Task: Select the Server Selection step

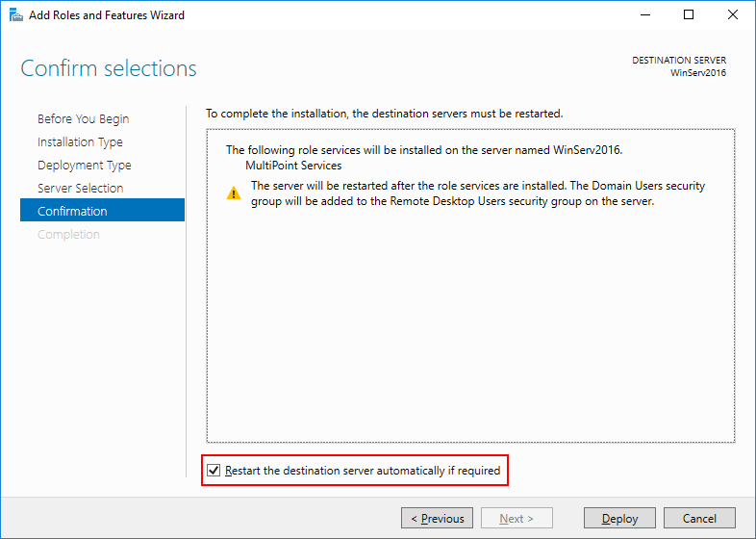Action: point(80,189)
